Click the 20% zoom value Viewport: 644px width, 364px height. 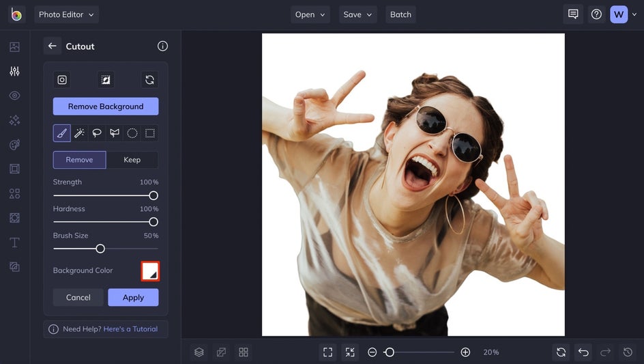tap(491, 352)
